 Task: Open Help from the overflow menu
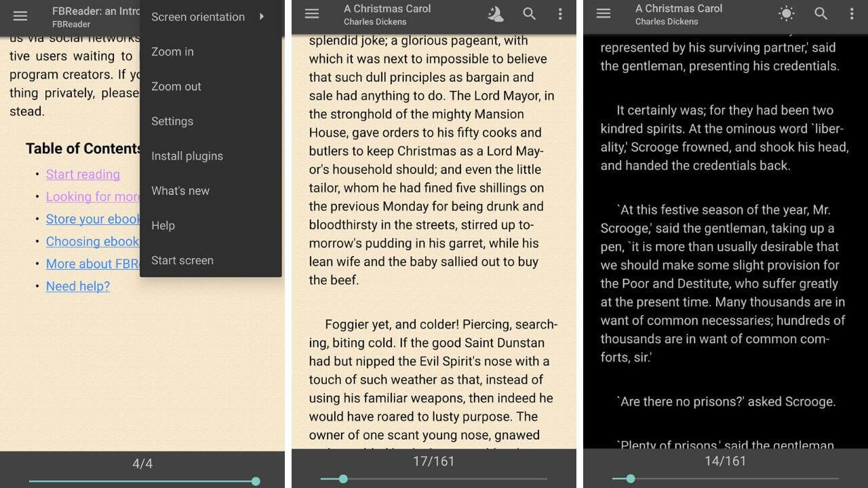[x=211, y=226]
